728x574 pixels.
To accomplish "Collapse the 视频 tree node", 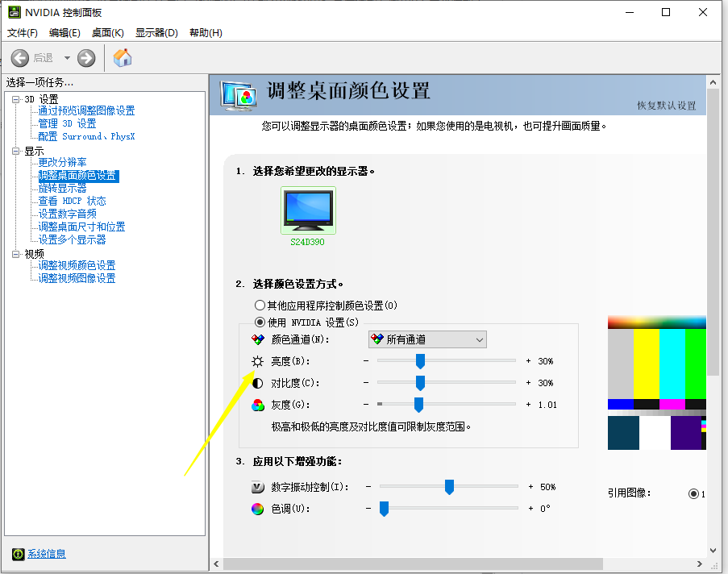I will click(x=16, y=254).
